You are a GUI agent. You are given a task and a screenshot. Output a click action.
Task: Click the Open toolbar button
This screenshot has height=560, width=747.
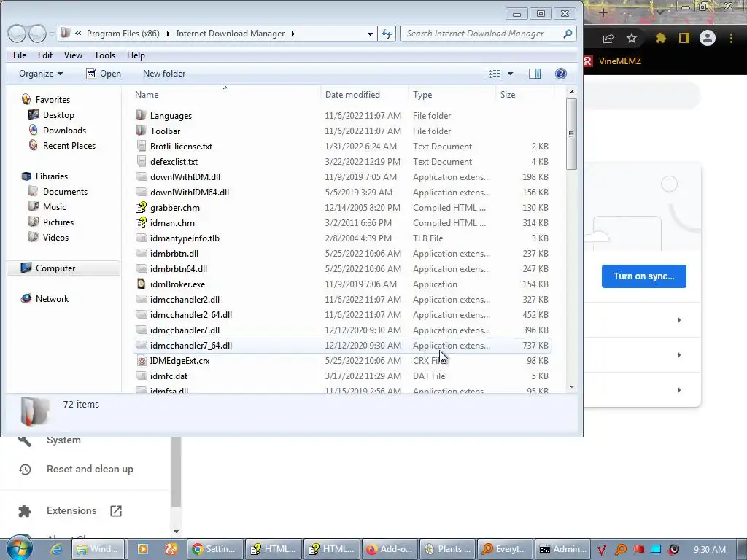pos(104,74)
